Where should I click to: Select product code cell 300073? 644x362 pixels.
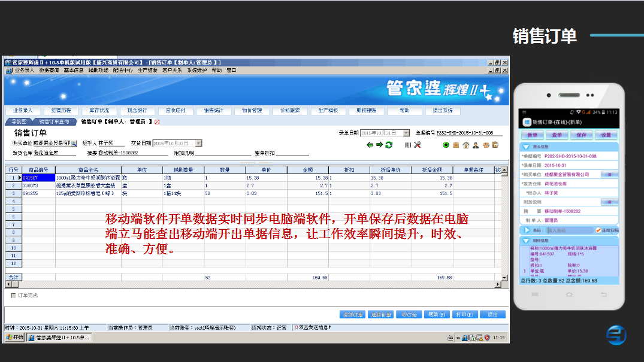(x=38, y=185)
